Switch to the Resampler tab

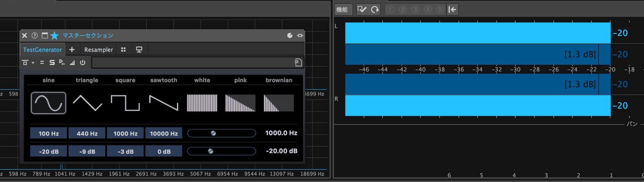tap(98, 50)
